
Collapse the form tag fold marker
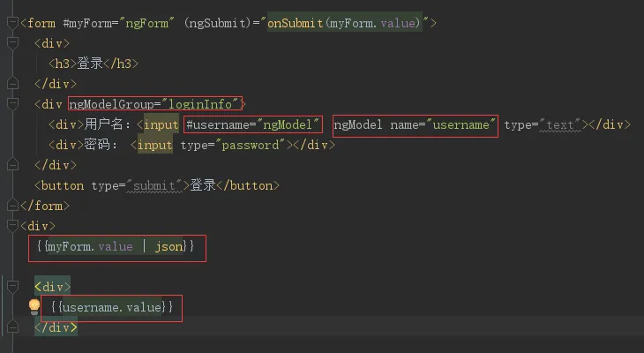click(x=12, y=22)
